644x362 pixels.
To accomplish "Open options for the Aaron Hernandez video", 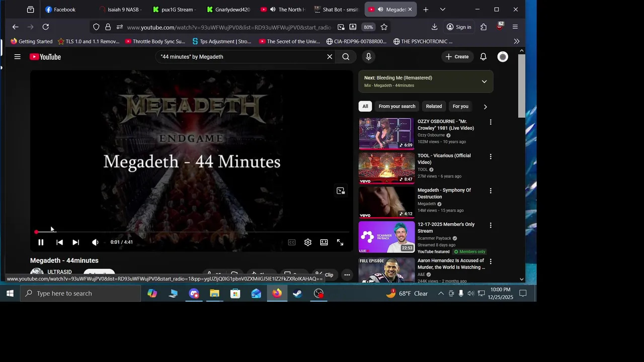I will (491, 261).
